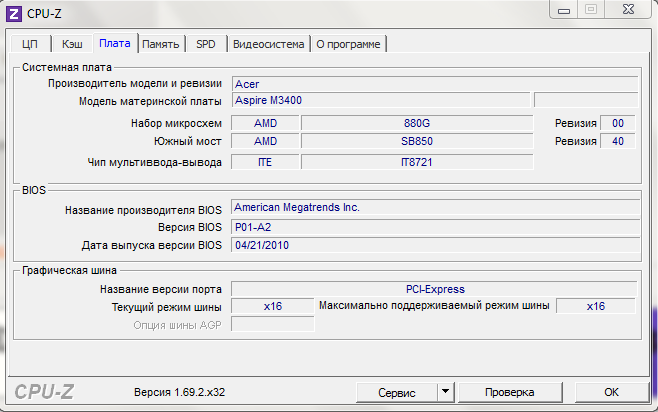Close the CPU-Z window
This screenshot has height=412, width=658.
(x=628, y=9)
